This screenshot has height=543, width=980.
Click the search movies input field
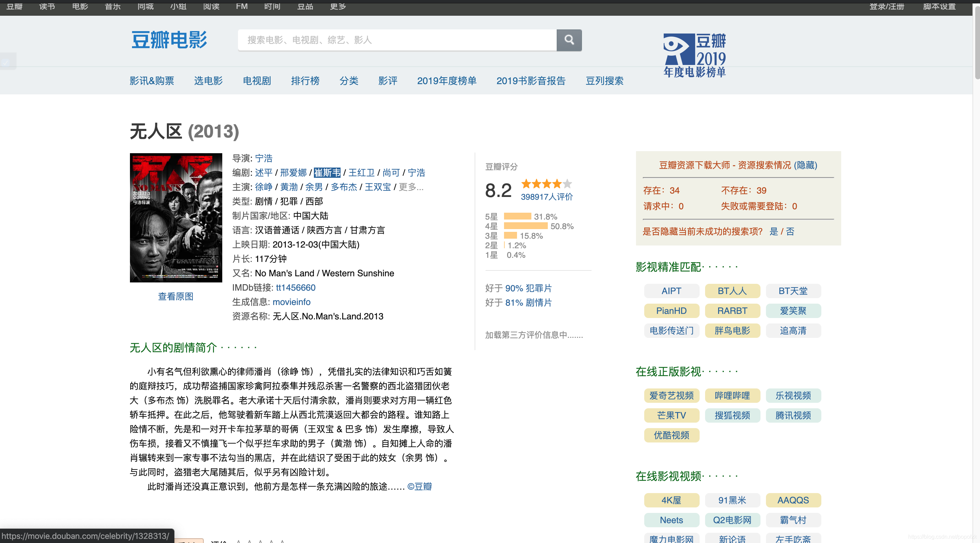397,40
